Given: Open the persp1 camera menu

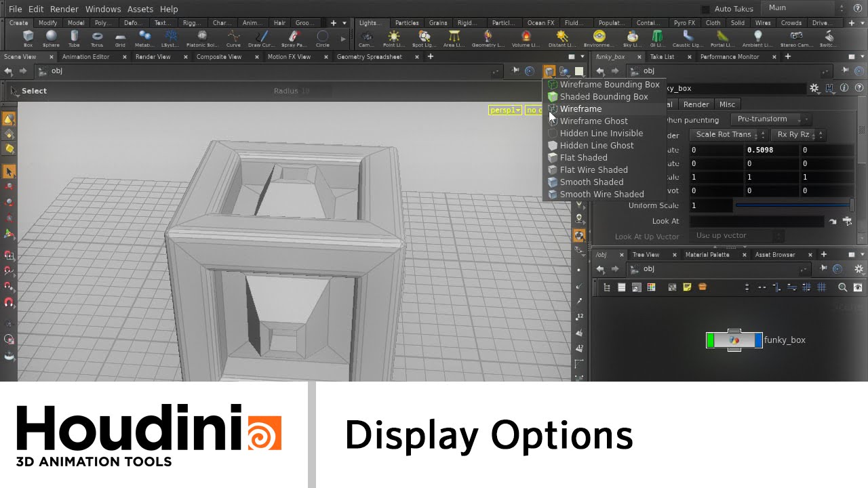Looking at the screenshot, I should click(505, 110).
